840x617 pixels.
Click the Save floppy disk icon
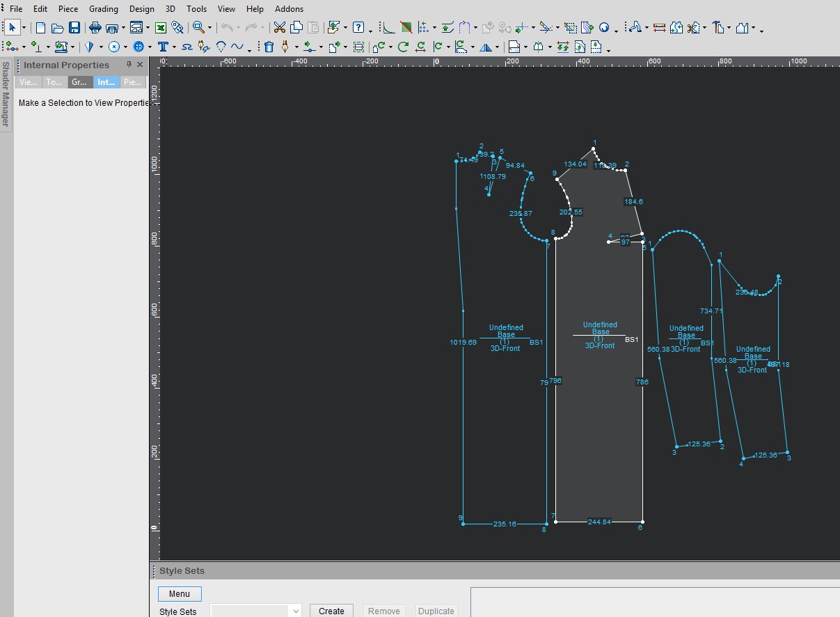point(74,28)
